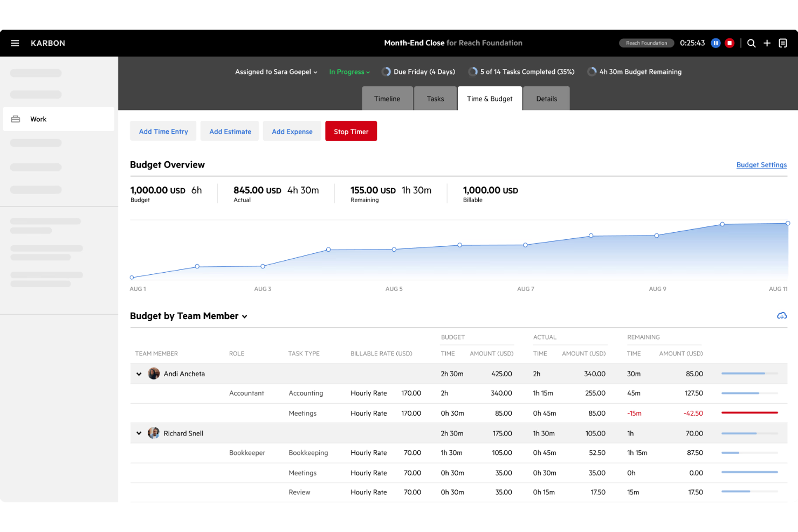Export via the cloud download icon
Screen dimensions: 798x532
point(781,315)
